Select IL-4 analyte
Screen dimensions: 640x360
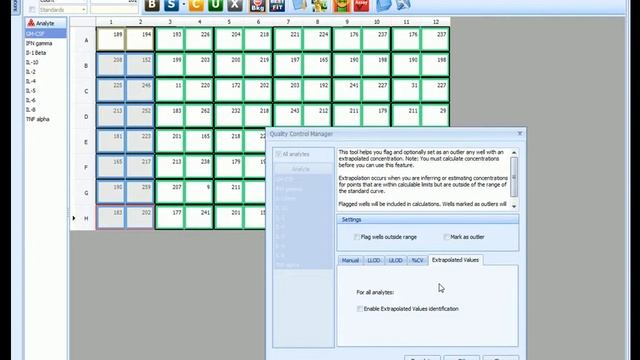46,81
